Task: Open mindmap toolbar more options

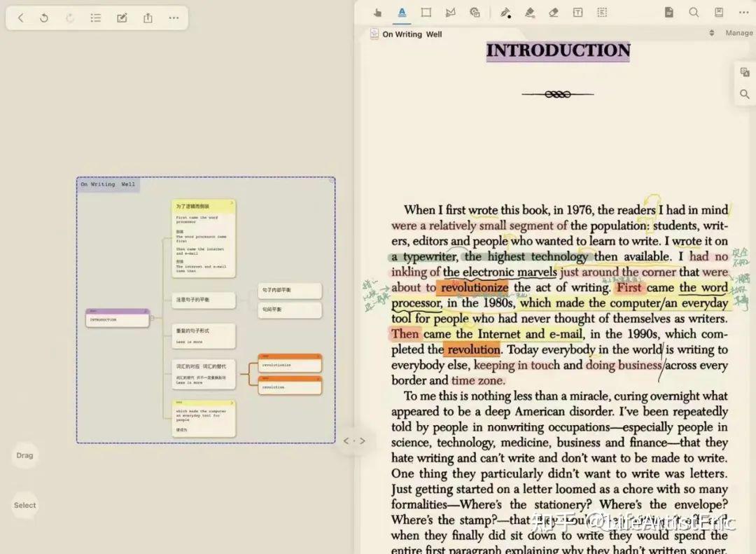Action: (174, 18)
